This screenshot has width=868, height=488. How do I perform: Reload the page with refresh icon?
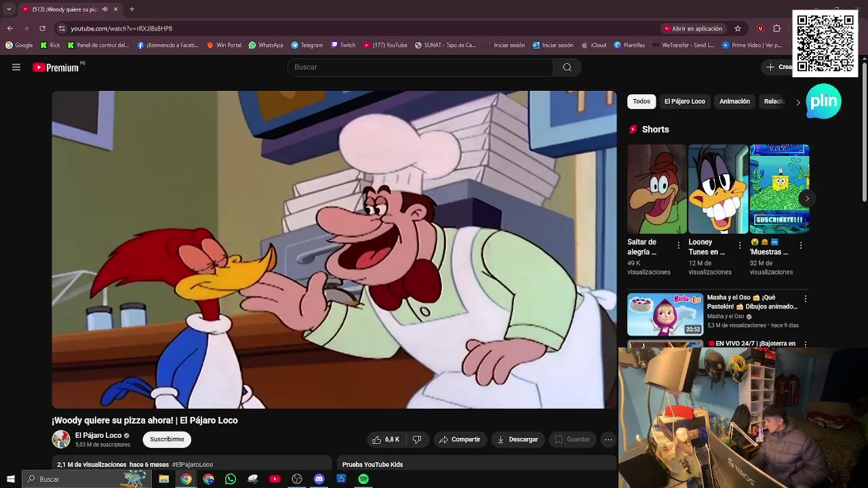[42, 28]
